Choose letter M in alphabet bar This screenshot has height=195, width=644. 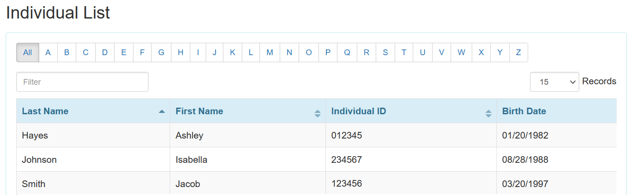click(x=270, y=52)
